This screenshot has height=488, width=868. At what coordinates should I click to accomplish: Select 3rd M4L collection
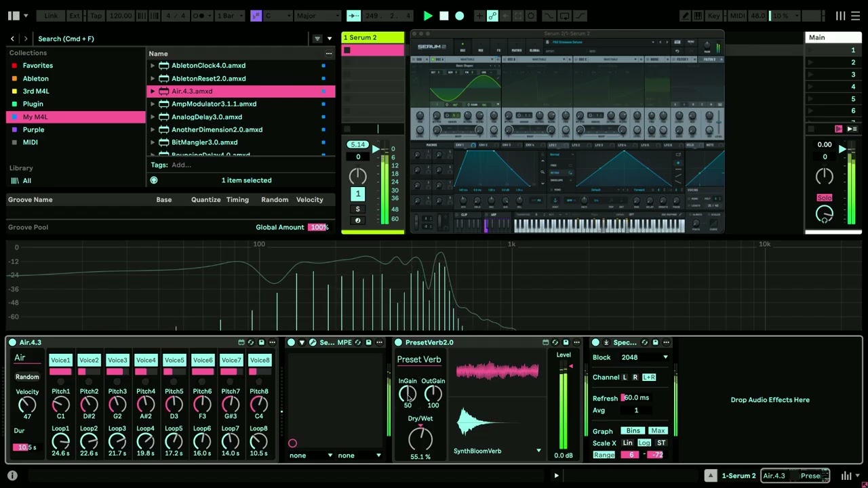pyautogui.click(x=35, y=91)
